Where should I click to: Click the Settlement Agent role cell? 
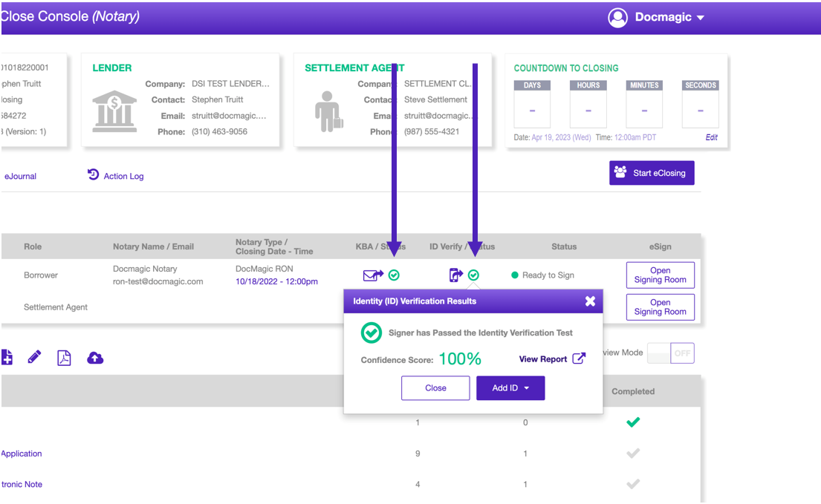click(56, 307)
